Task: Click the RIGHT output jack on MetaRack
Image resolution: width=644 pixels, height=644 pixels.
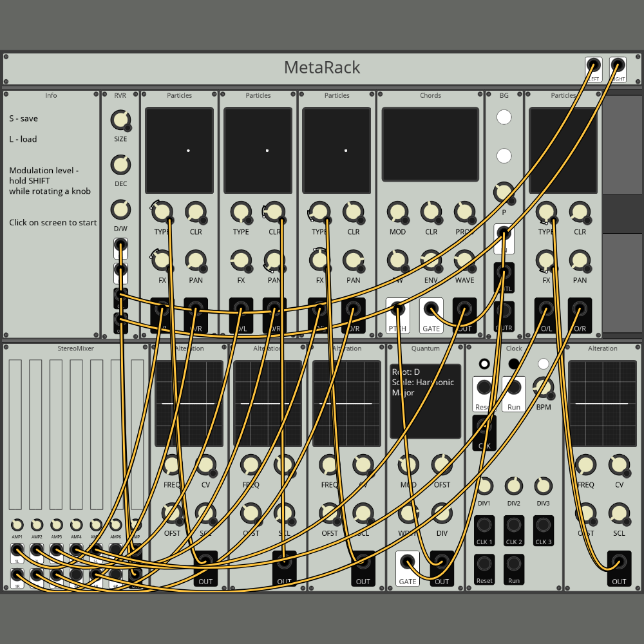Action: tap(618, 65)
